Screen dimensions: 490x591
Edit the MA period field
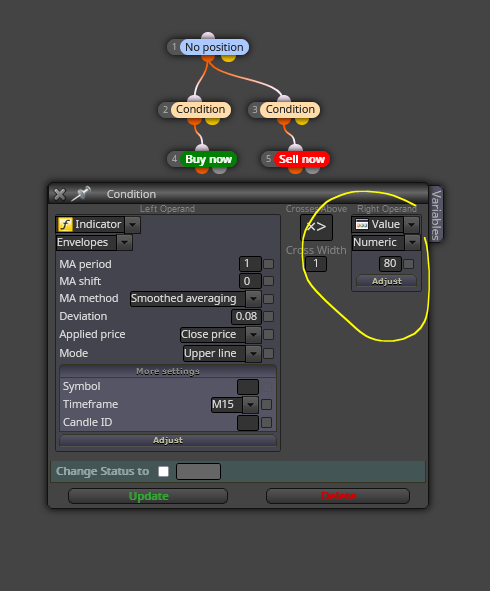pos(250,263)
